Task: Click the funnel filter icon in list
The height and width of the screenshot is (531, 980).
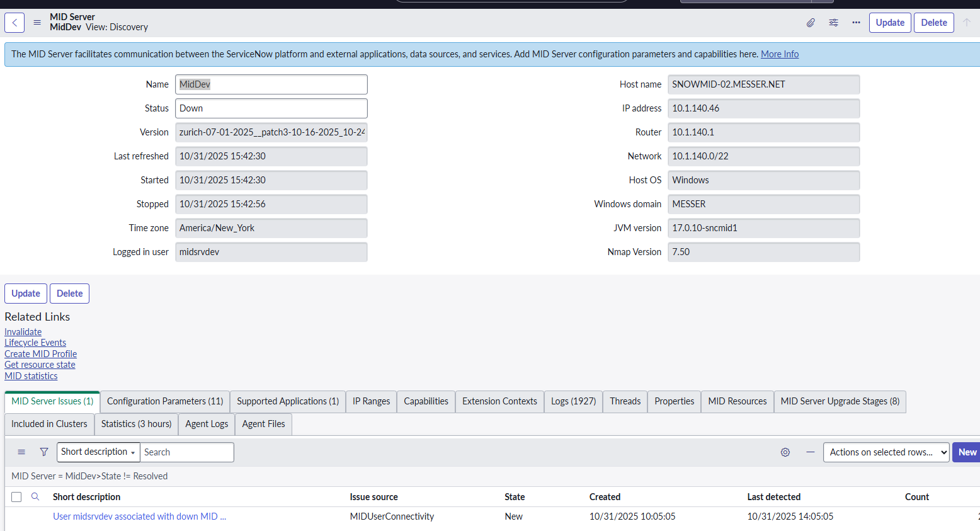Action: [x=44, y=452]
